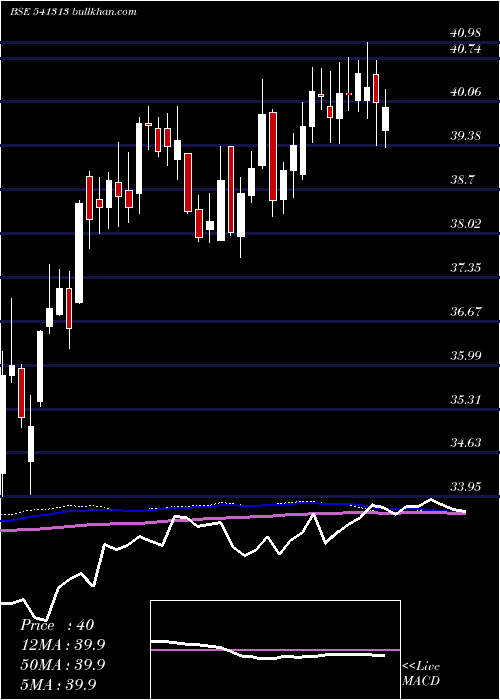Click the 40.06 price axis label
This screenshot has width=500, height=700.
point(466,92)
